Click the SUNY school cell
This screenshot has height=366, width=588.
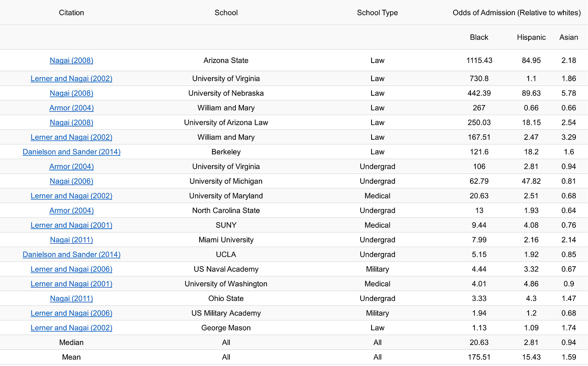226,225
